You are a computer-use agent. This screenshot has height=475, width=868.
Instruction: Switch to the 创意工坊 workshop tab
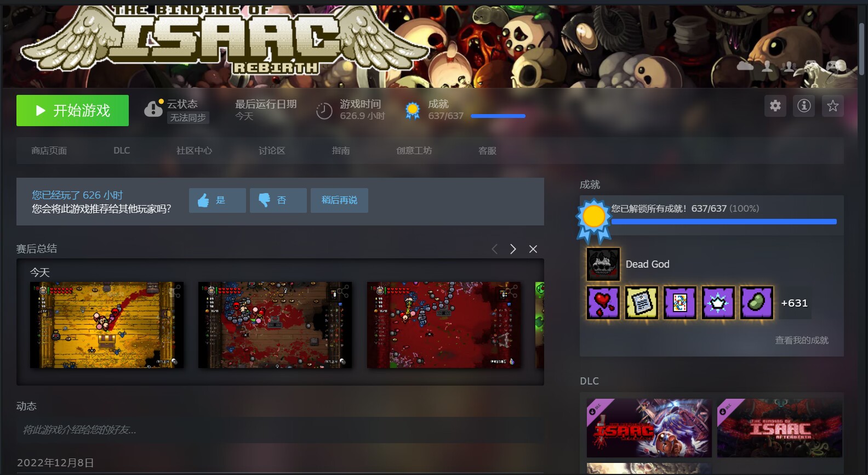coord(414,151)
